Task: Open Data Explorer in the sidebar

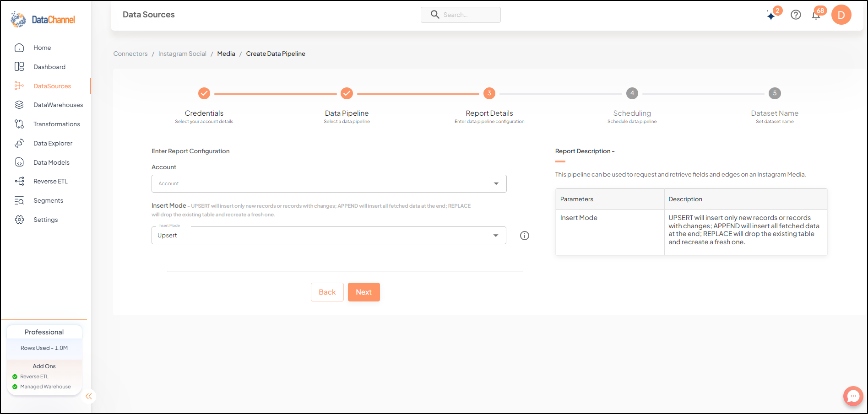Action: point(53,143)
